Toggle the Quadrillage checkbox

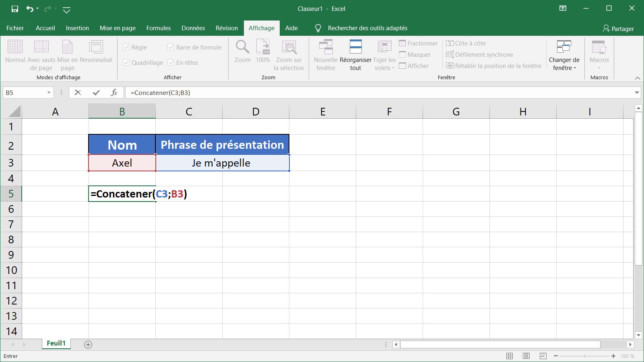coord(126,63)
